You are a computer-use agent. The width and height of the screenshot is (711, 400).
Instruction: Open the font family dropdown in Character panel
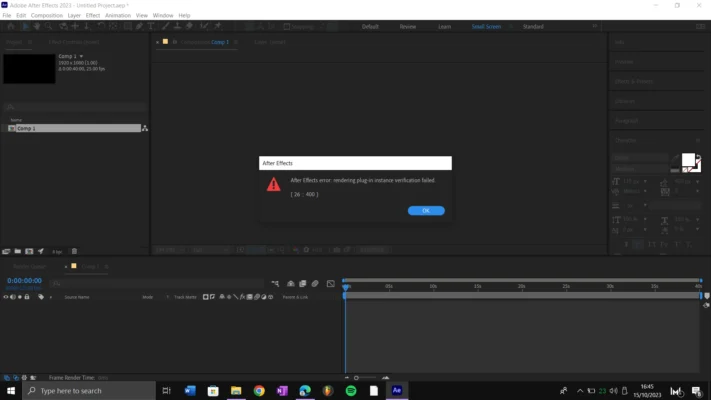point(640,158)
